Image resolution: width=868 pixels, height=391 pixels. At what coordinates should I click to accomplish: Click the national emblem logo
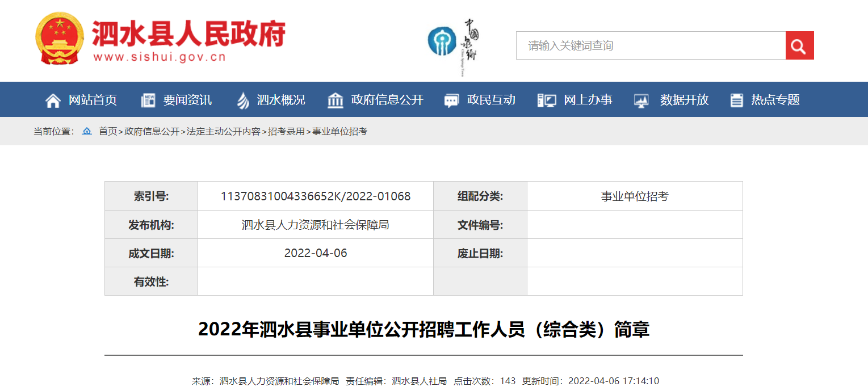pos(59,39)
